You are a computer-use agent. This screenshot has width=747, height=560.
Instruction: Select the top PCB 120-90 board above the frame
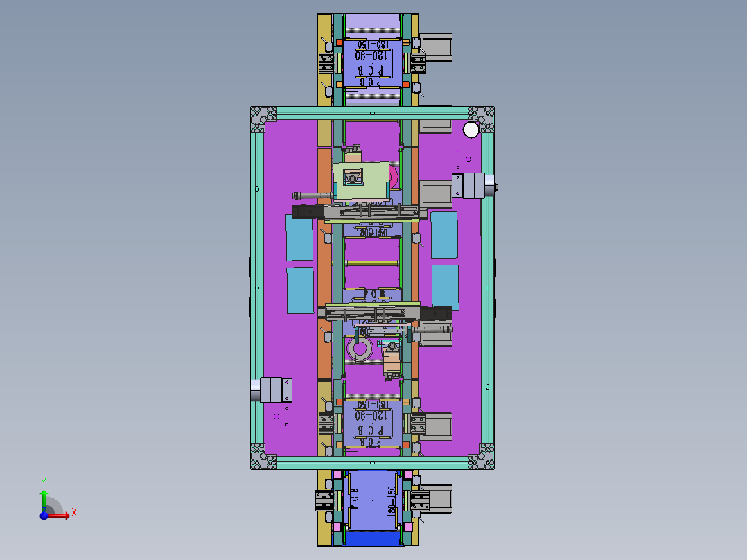click(373, 64)
